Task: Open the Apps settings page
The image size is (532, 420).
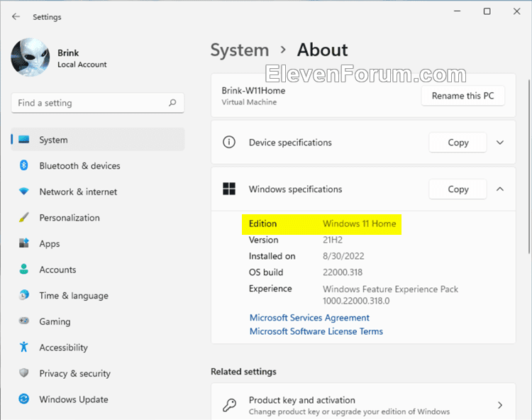Action: (49, 243)
